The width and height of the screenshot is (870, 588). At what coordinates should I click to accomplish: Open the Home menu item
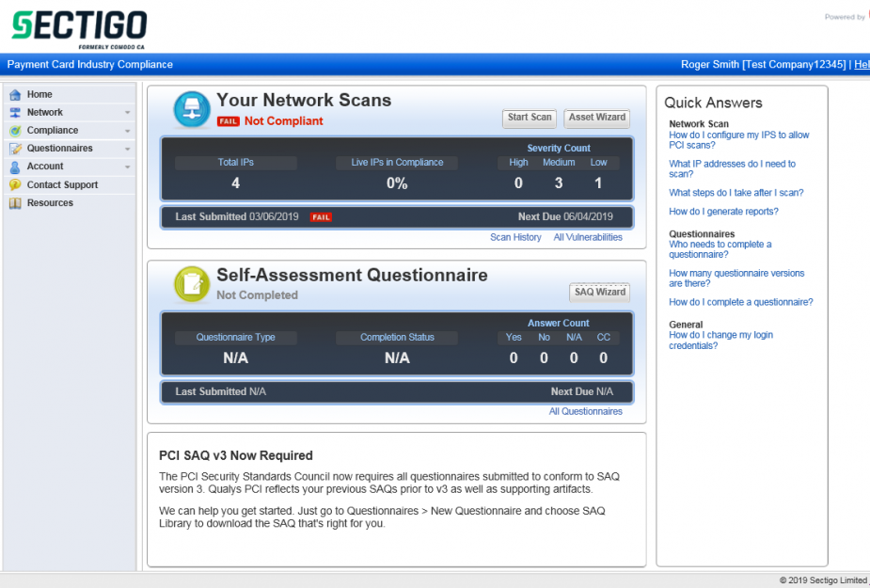[x=70, y=94]
